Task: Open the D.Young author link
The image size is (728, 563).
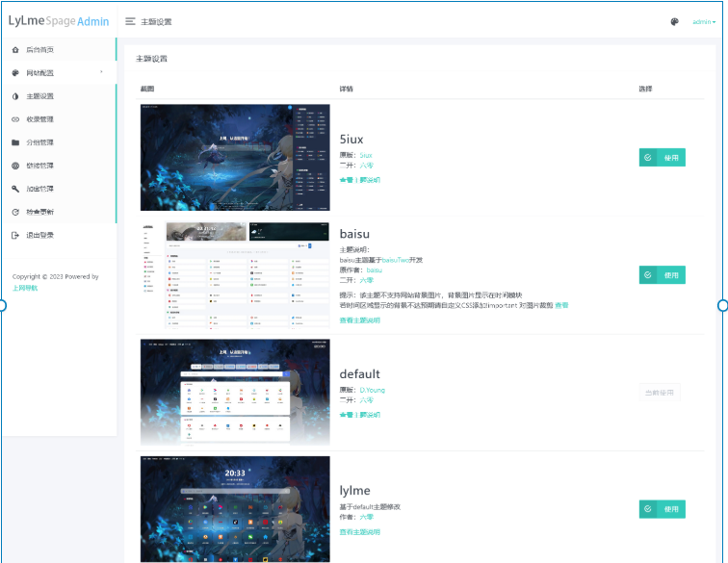Action: [373, 390]
